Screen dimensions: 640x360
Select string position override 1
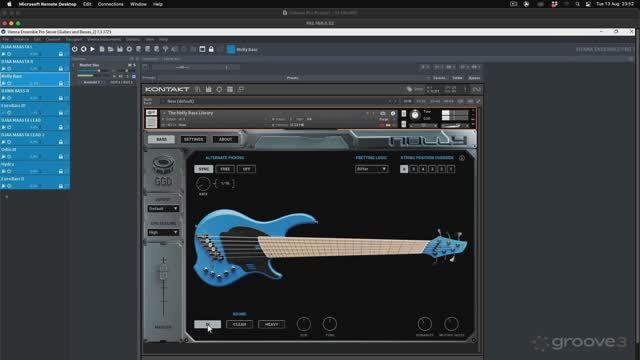point(451,169)
